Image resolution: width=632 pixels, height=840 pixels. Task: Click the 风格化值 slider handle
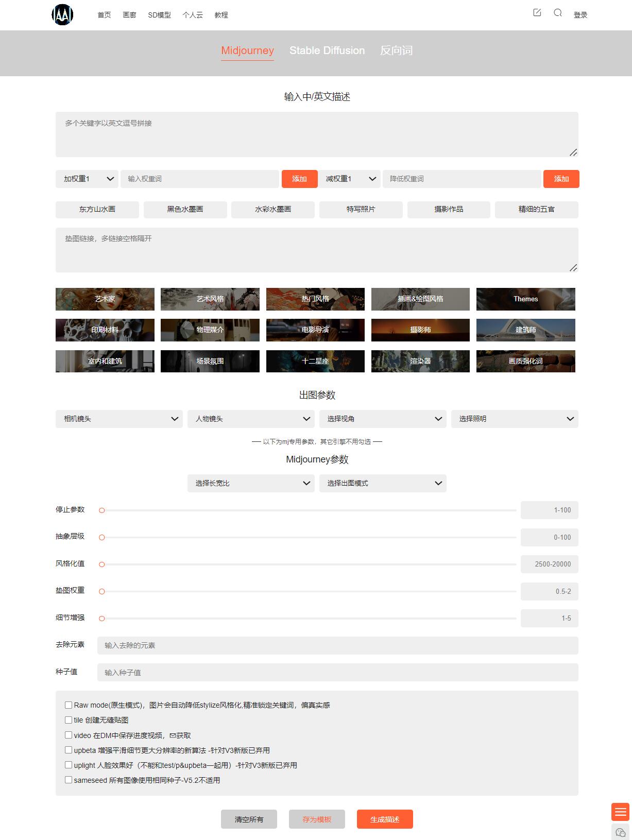(102, 564)
